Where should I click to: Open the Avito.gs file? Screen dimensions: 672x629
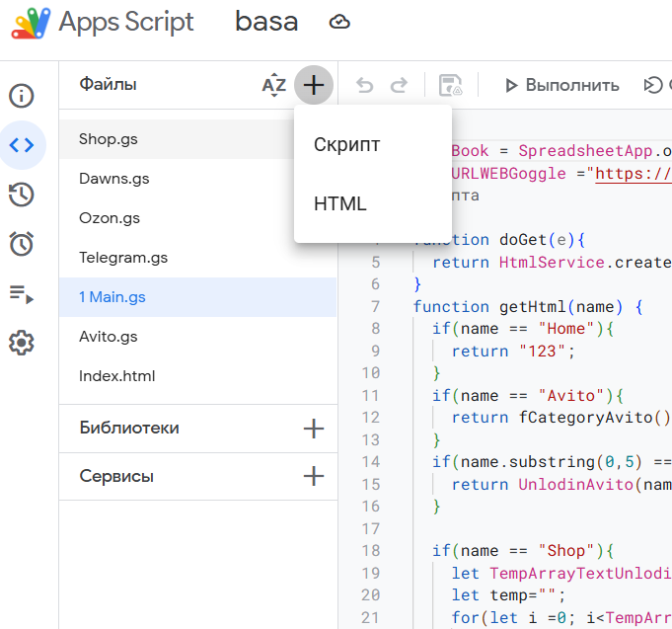tap(197, 337)
